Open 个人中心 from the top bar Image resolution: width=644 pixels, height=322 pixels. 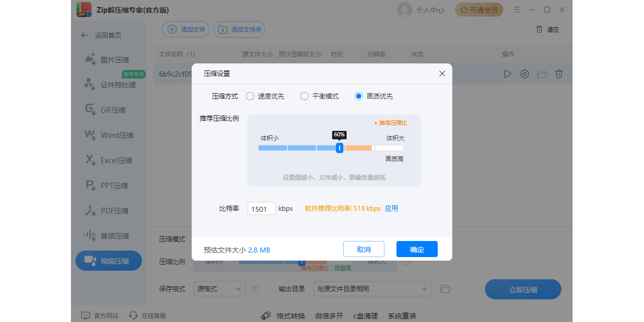click(x=421, y=10)
